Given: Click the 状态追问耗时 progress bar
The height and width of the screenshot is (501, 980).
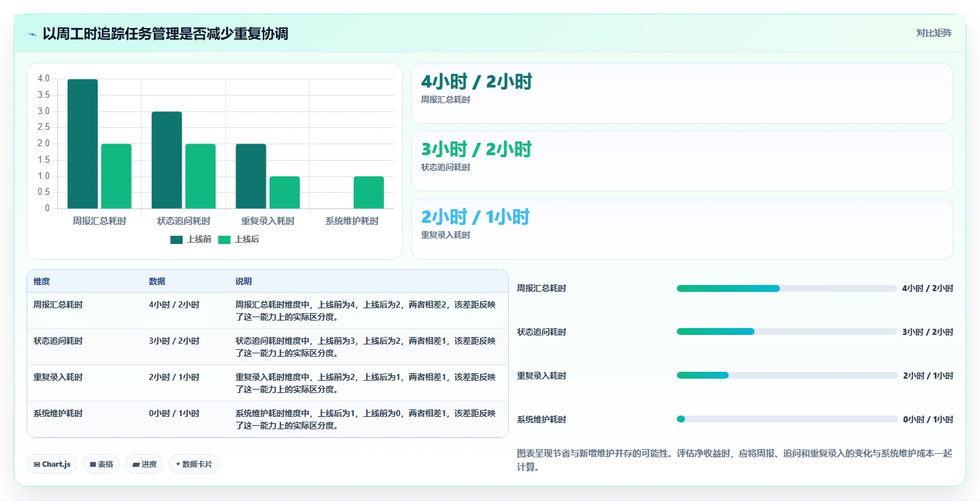Looking at the screenshot, I should tap(786, 331).
